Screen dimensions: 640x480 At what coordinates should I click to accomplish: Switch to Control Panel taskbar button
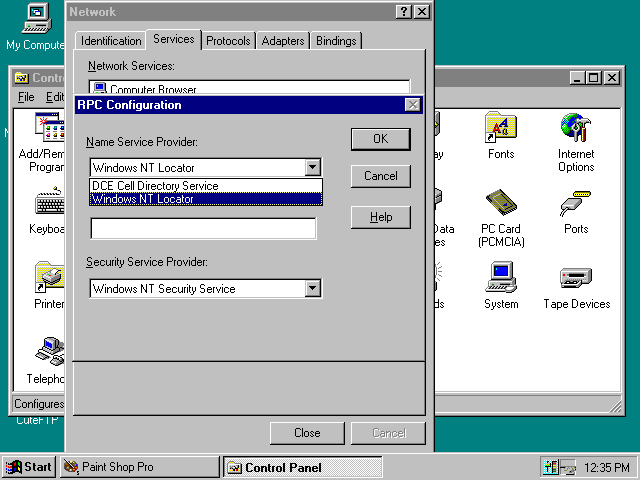coord(302,467)
